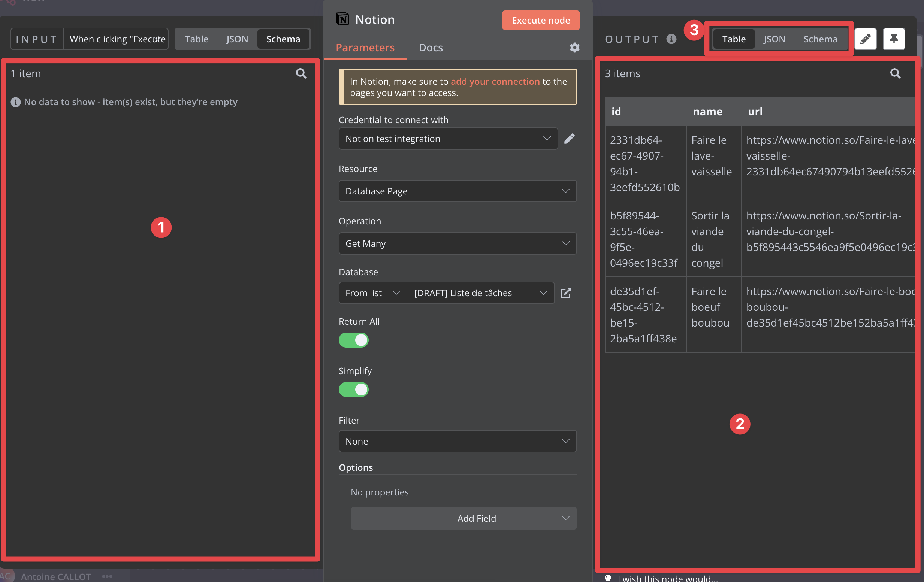The height and width of the screenshot is (582, 924).
Task: Open the Add Field options selector
Action: pos(463,518)
